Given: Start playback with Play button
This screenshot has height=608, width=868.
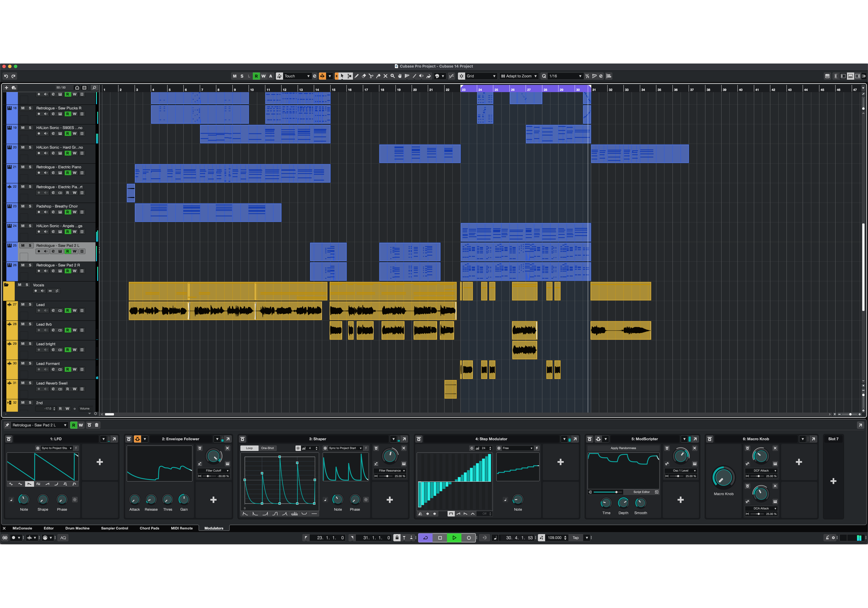Looking at the screenshot, I should coord(454,538).
